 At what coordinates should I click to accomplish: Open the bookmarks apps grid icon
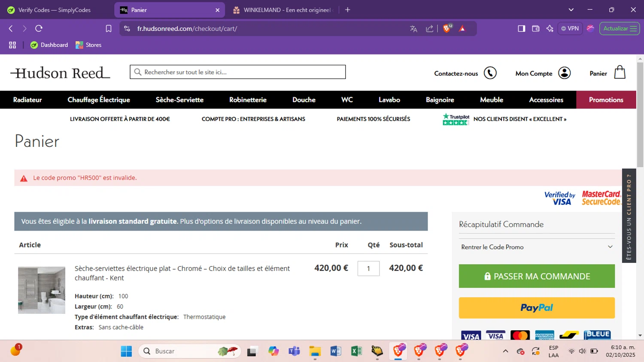coord(12,45)
